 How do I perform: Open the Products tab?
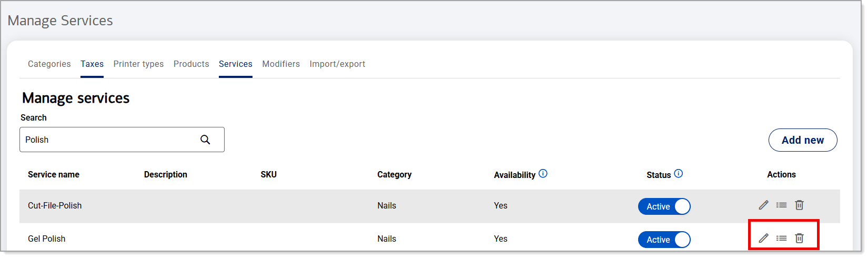click(191, 64)
